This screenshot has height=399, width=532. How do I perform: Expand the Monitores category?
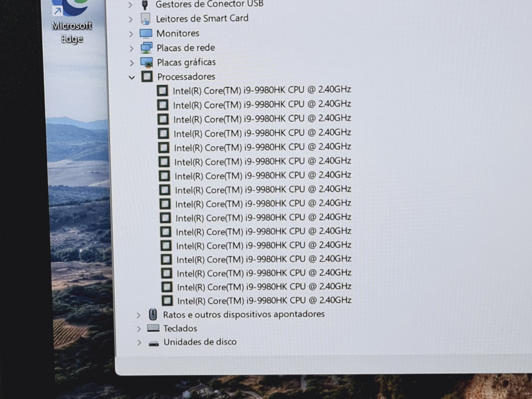coord(131,34)
